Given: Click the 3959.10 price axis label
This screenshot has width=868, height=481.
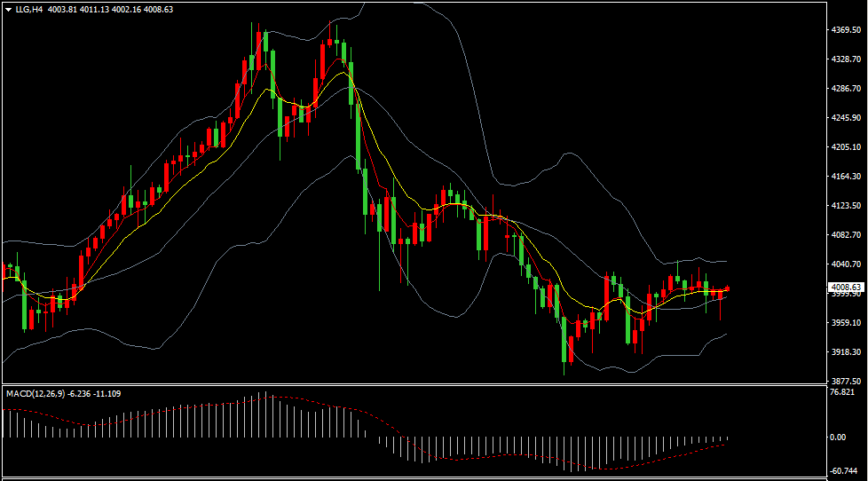Looking at the screenshot, I should 845,323.
